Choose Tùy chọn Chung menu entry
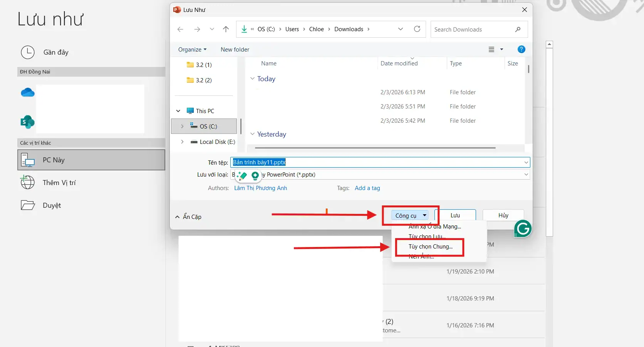The height and width of the screenshot is (347, 644). [x=430, y=247]
